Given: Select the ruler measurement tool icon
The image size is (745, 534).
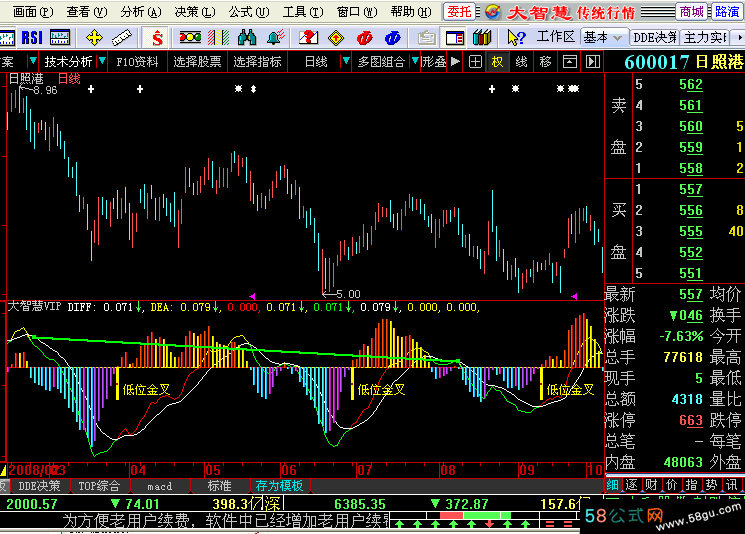Looking at the screenshot, I should pos(123,37).
